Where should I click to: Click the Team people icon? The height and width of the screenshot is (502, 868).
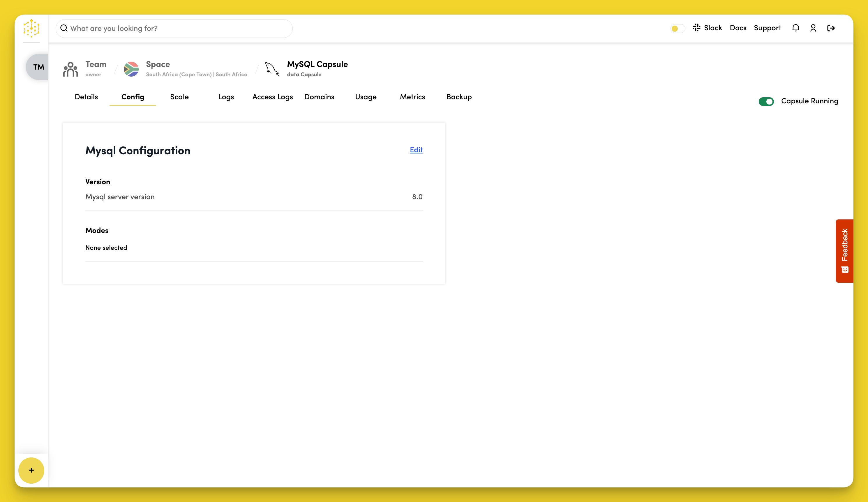point(70,69)
